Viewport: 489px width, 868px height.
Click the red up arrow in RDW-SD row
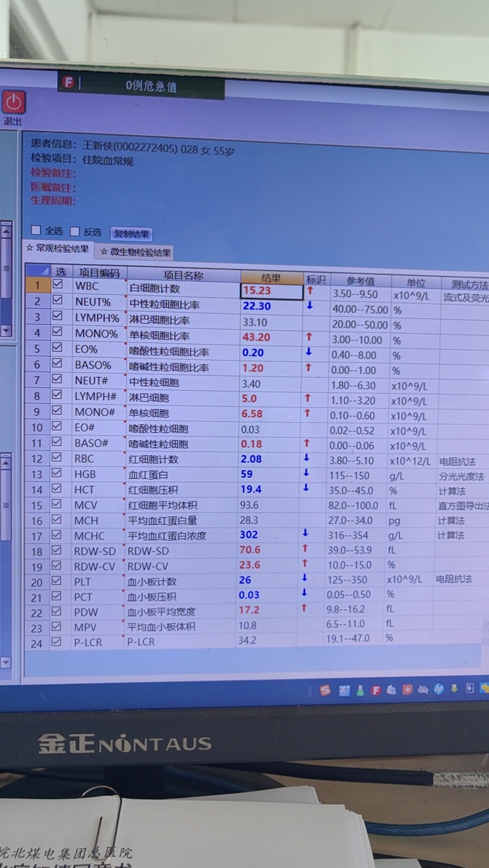[x=305, y=548]
